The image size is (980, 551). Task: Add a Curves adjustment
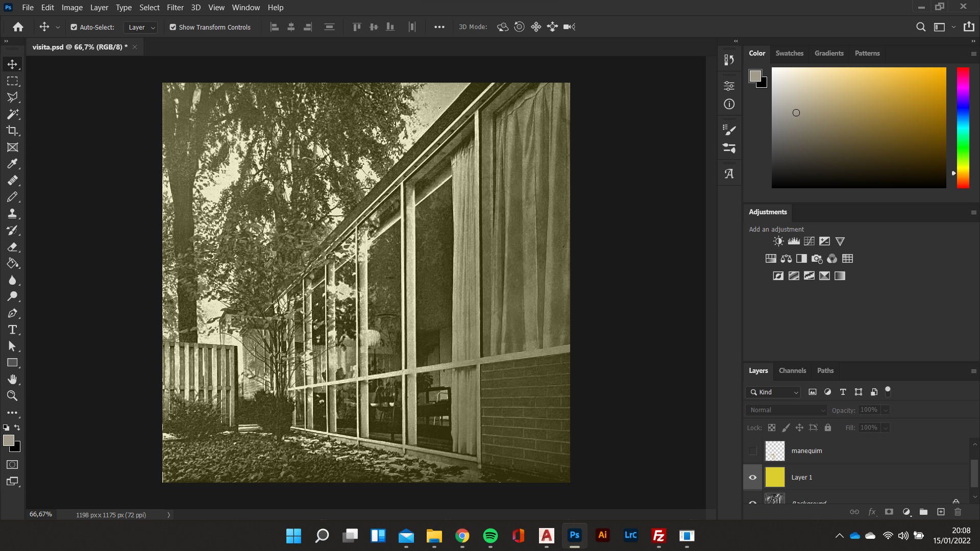[809, 241]
